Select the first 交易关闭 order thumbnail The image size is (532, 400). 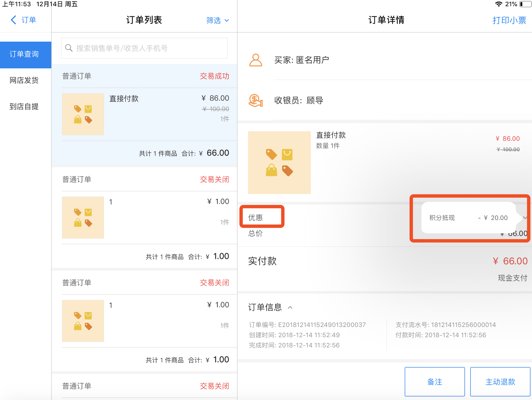click(x=83, y=217)
